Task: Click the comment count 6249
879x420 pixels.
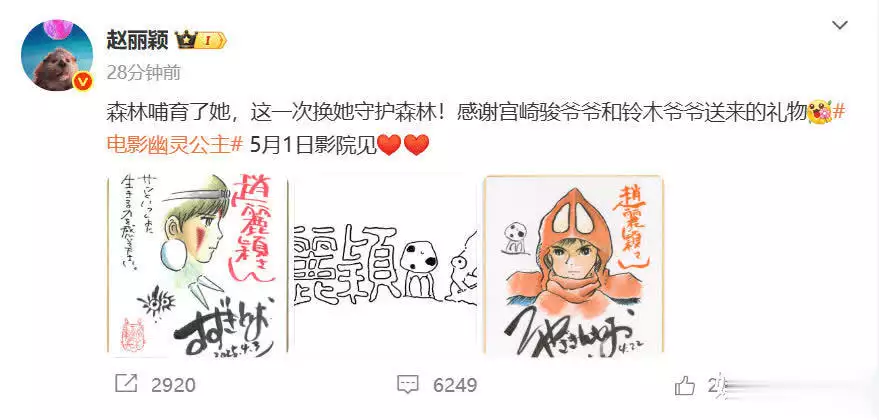Action: pos(455,385)
